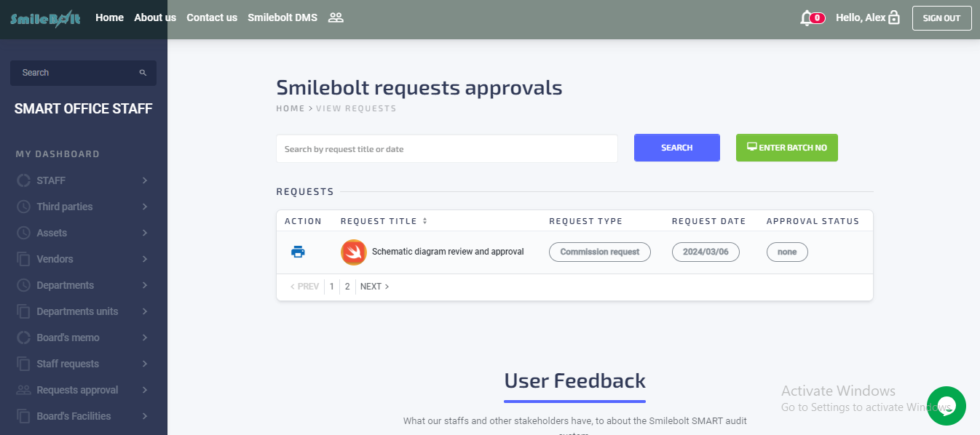
Task: Open the notification bell icon
Action: pyautogui.click(x=806, y=18)
